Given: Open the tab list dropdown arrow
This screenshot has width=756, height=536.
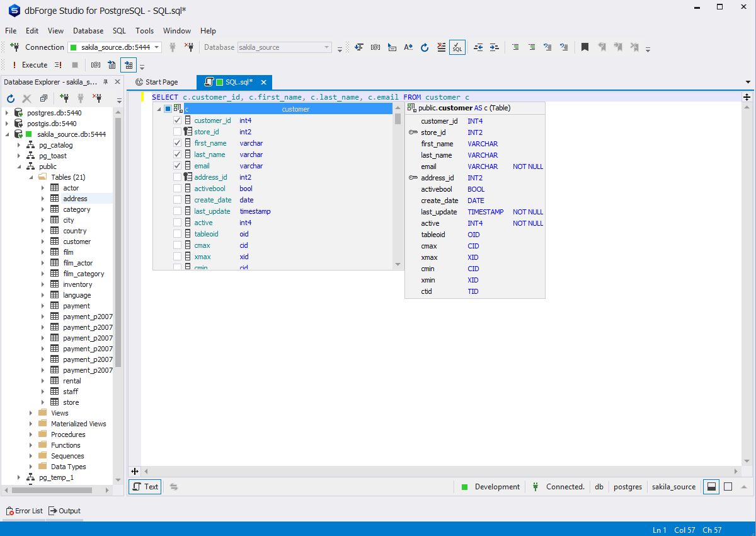Looking at the screenshot, I should (748, 82).
